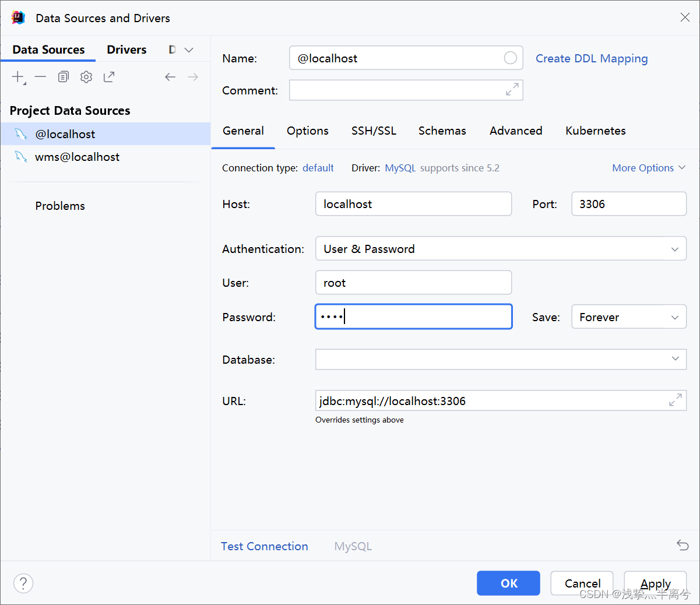Click the Cancel button
This screenshot has height=605, width=700.
[582, 583]
